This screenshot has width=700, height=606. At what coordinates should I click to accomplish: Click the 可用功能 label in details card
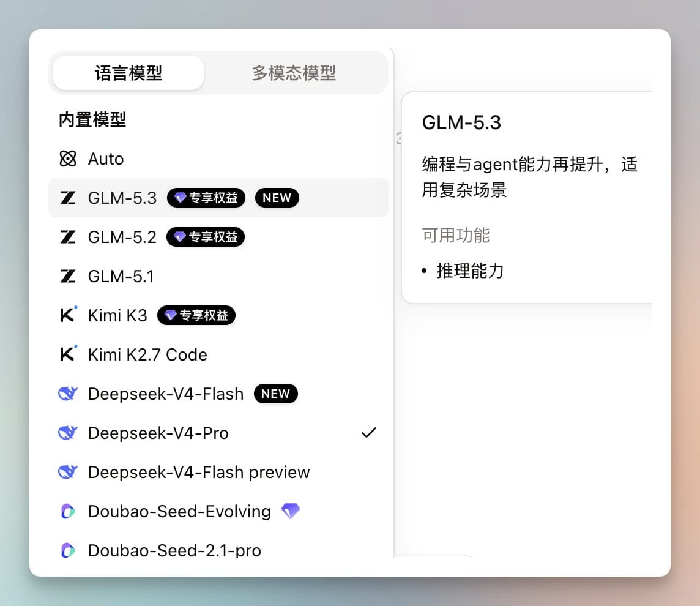click(x=456, y=235)
